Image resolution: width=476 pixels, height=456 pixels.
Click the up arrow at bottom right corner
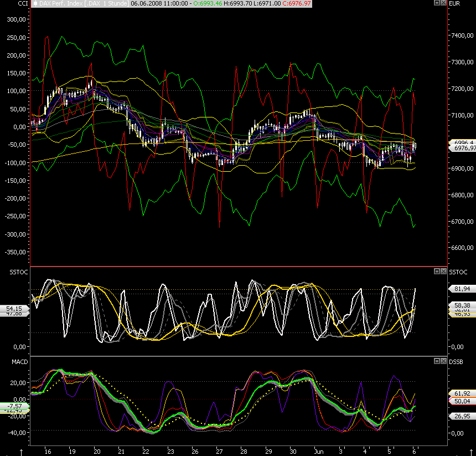click(471, 453)
